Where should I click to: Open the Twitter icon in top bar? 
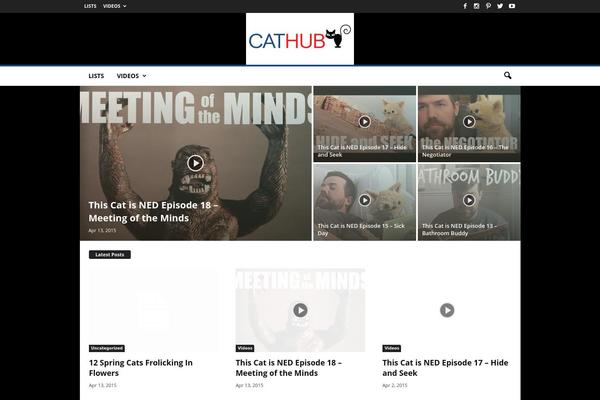point(500,6)
